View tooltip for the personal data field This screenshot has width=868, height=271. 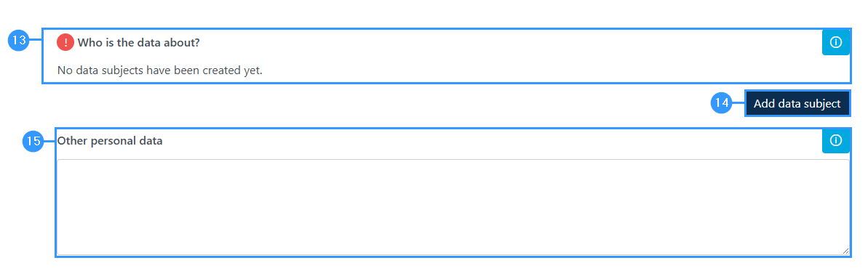[836, 140]
